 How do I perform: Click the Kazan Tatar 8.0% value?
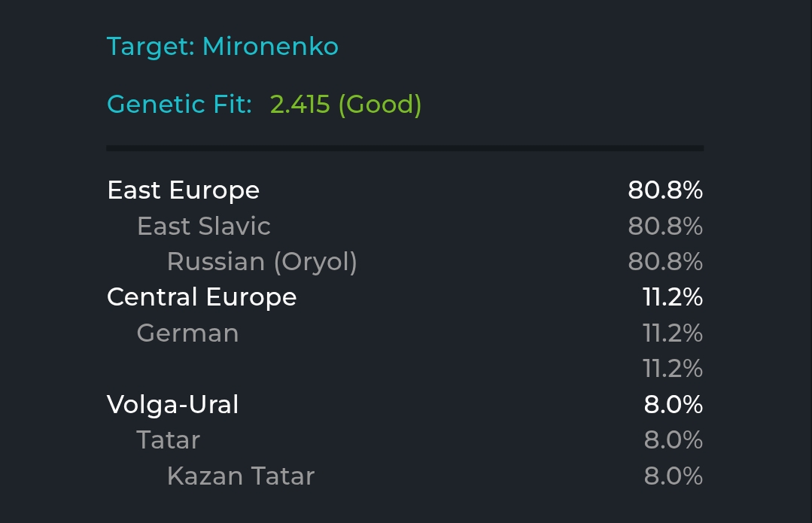(674, 476)
